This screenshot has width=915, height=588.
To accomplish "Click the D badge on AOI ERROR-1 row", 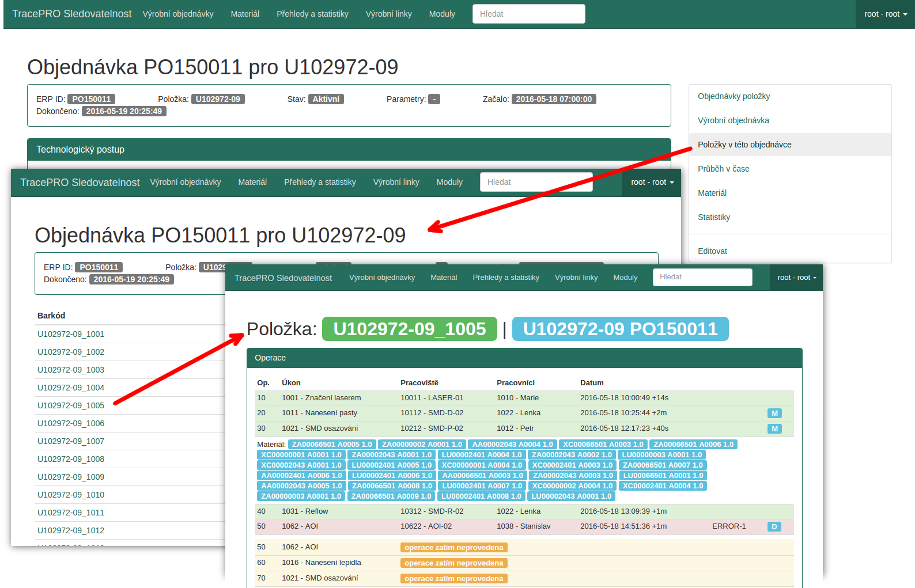I will [774, 527].
